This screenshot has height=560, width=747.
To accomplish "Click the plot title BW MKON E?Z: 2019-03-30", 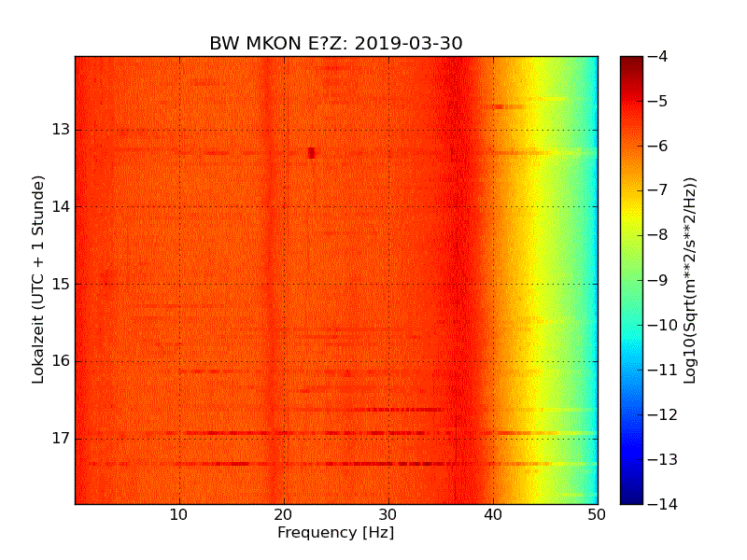I will coord(336,43).
